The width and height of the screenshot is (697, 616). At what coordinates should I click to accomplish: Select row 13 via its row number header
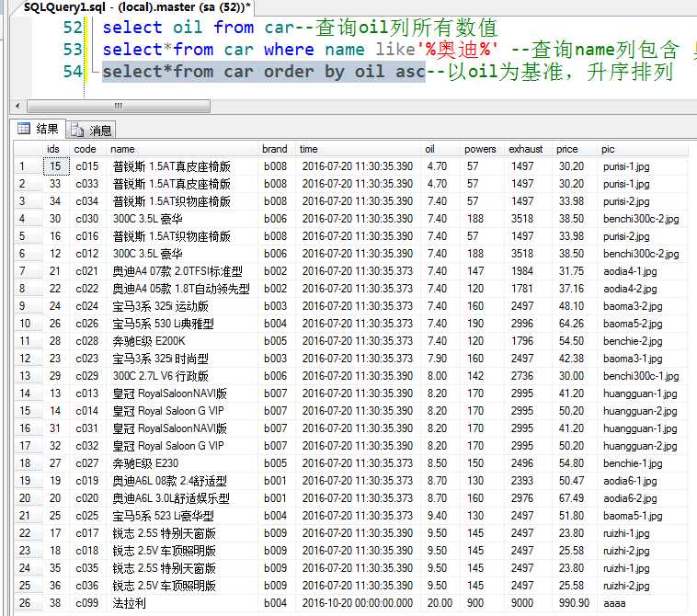28,376
